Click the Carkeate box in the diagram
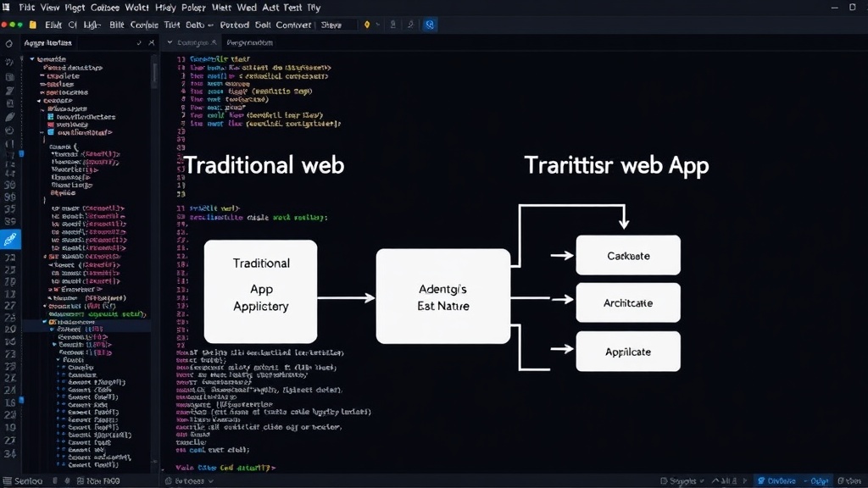 [628, 255]
